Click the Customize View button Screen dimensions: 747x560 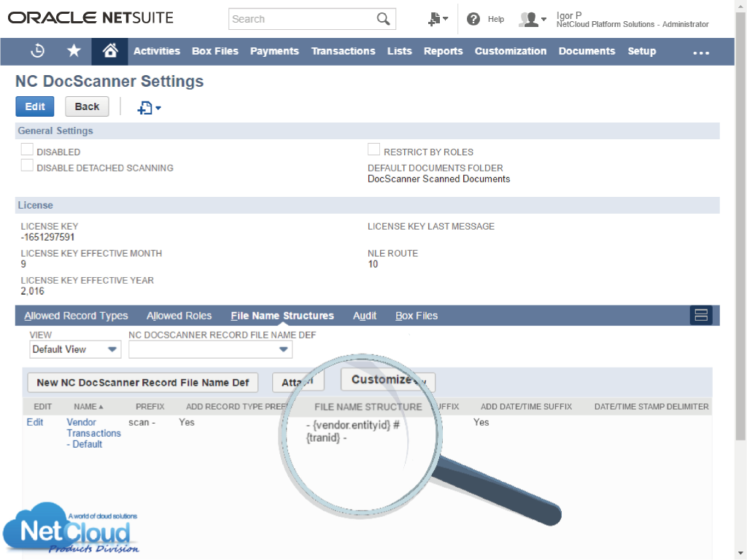388,379
